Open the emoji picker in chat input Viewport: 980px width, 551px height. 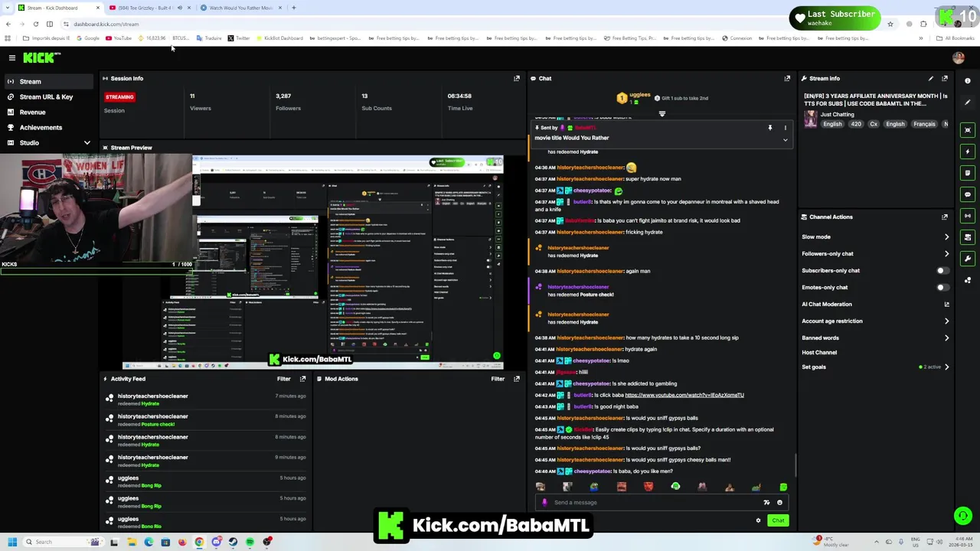tap(779, 503)
